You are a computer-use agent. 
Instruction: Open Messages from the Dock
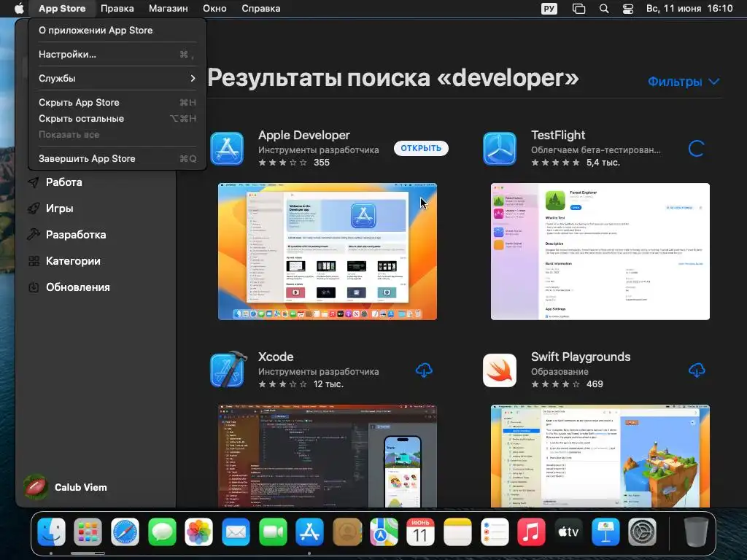click(x=162, y=532)
